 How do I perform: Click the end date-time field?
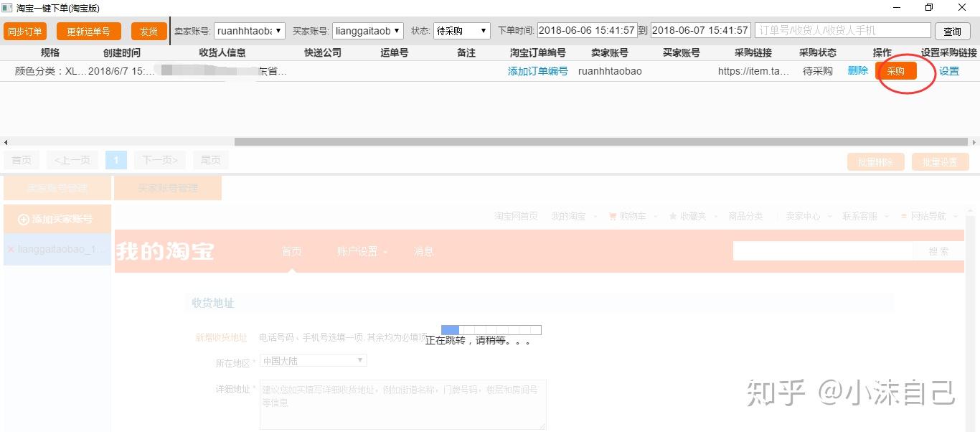point(700,31)
